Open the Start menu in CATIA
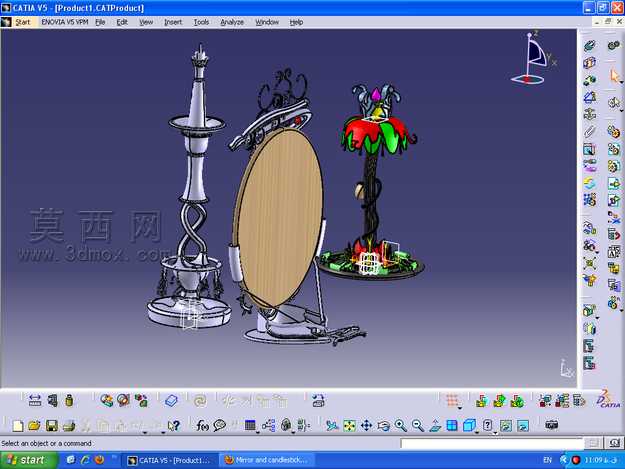The width and height of the screenshot is (625, 469). (22, 22)
